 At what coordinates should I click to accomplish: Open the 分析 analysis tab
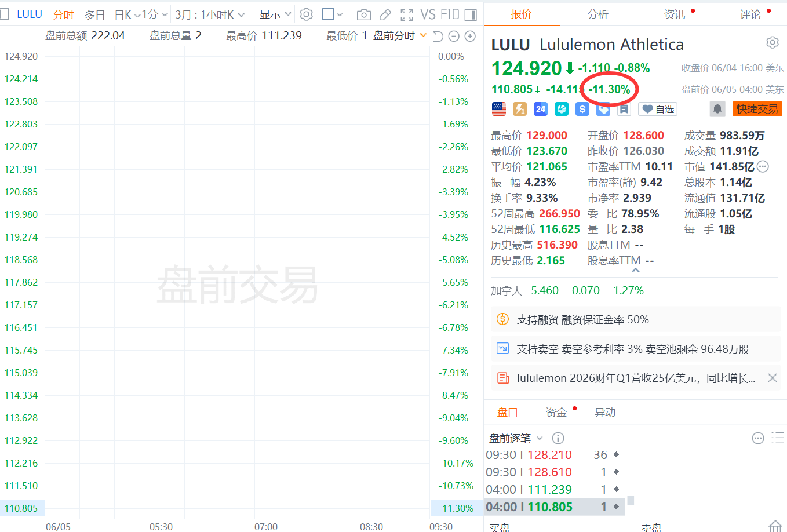(598, 14)
